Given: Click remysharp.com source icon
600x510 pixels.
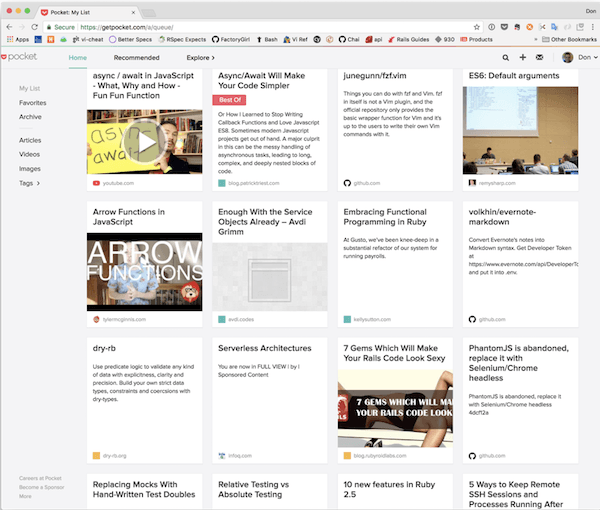Looking at the screenshot, I should point(472,183).
